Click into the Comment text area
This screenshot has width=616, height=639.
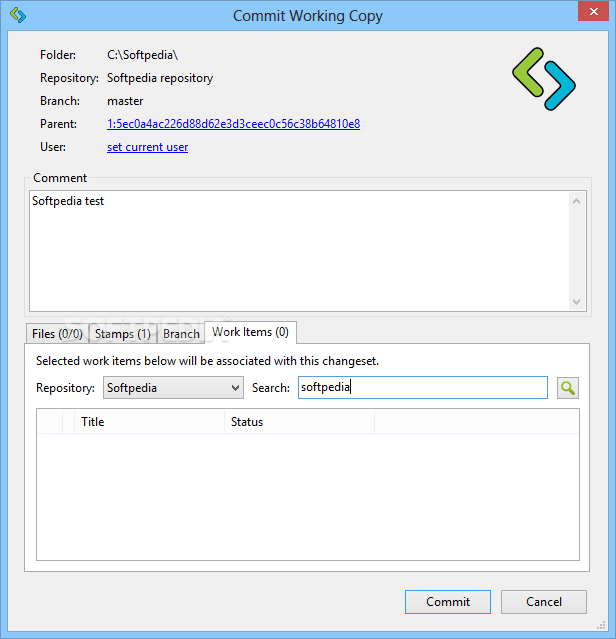tap(299, 251)
